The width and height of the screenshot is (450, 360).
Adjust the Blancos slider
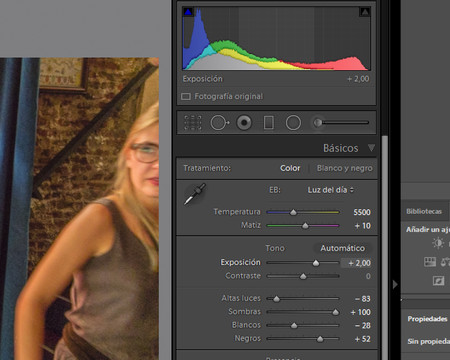tap(294, 326)
